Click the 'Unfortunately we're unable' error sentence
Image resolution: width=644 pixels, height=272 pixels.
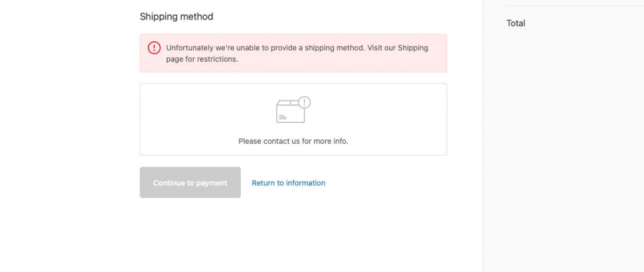point(265,48)
